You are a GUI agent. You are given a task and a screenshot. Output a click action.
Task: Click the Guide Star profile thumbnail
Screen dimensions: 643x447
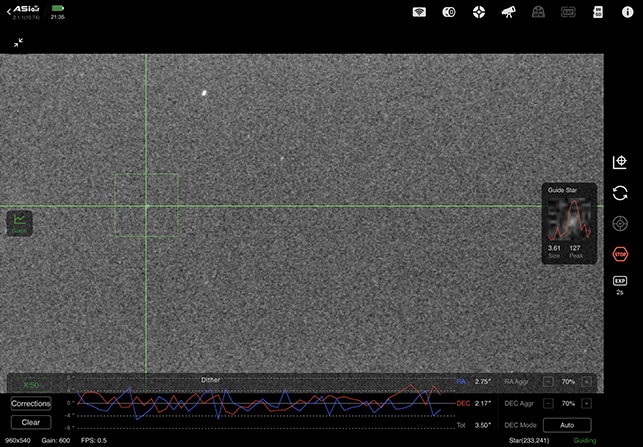point(570,220)
